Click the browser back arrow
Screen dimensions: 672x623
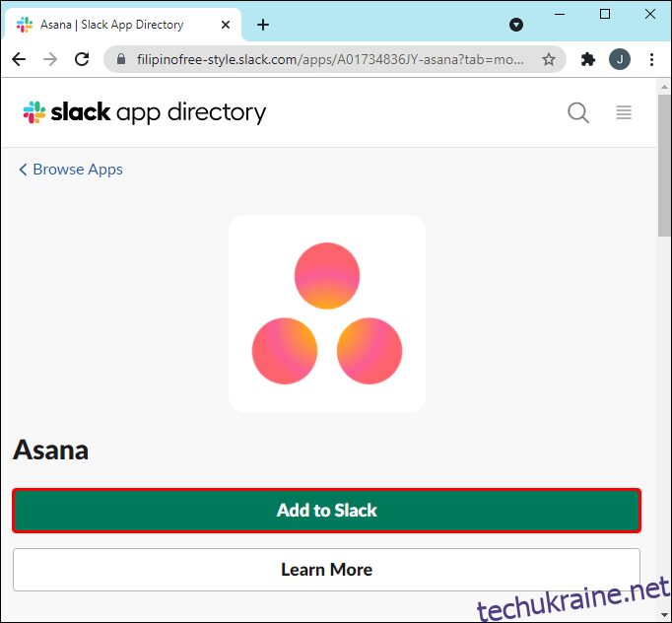19,59
